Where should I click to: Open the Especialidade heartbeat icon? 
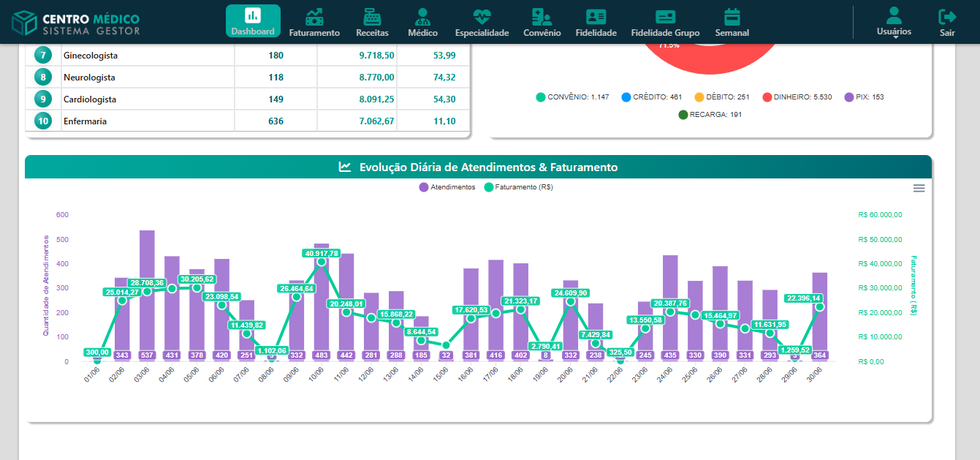482,17
